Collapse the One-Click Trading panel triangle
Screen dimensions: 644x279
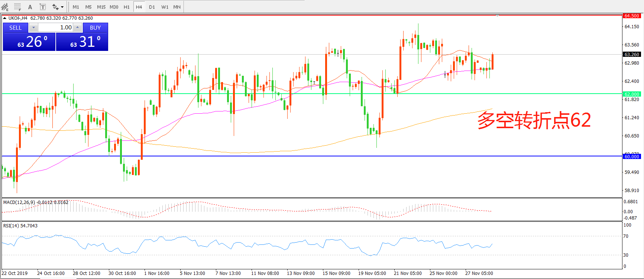pyautogui.click(x=4, y=18)
